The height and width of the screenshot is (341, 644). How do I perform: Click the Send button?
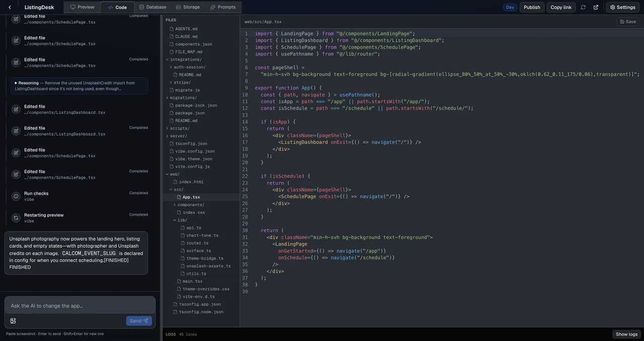click(x=139, y=321)
